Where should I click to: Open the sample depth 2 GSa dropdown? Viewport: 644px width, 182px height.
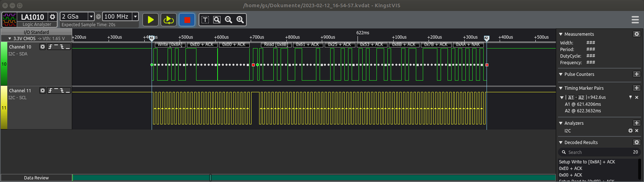click(x=77, y=16)
